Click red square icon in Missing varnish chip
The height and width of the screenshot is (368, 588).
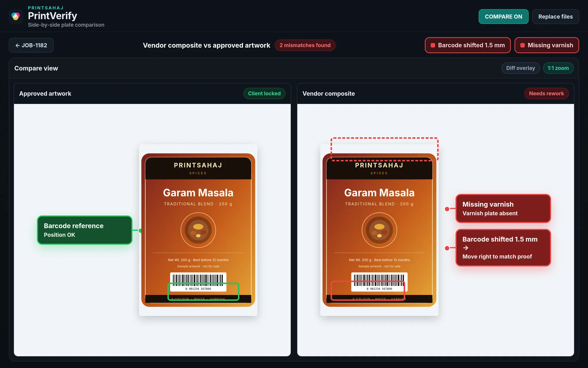(x=522, y=45)
